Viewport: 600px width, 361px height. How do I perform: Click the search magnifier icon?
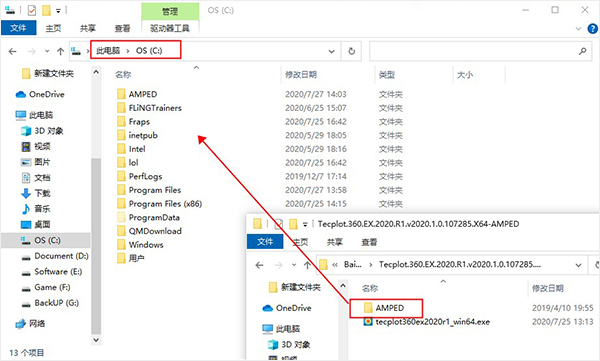pos(582,51)
